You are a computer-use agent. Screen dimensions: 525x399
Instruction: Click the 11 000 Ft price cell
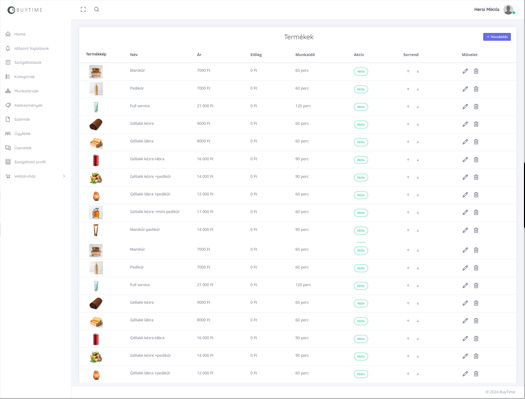[205, 212]
